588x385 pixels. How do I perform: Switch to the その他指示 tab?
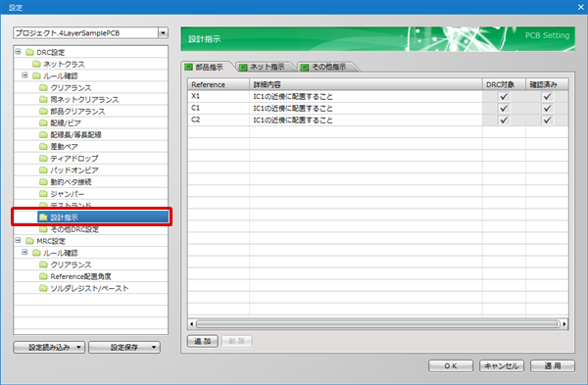[x=329, y=67]
